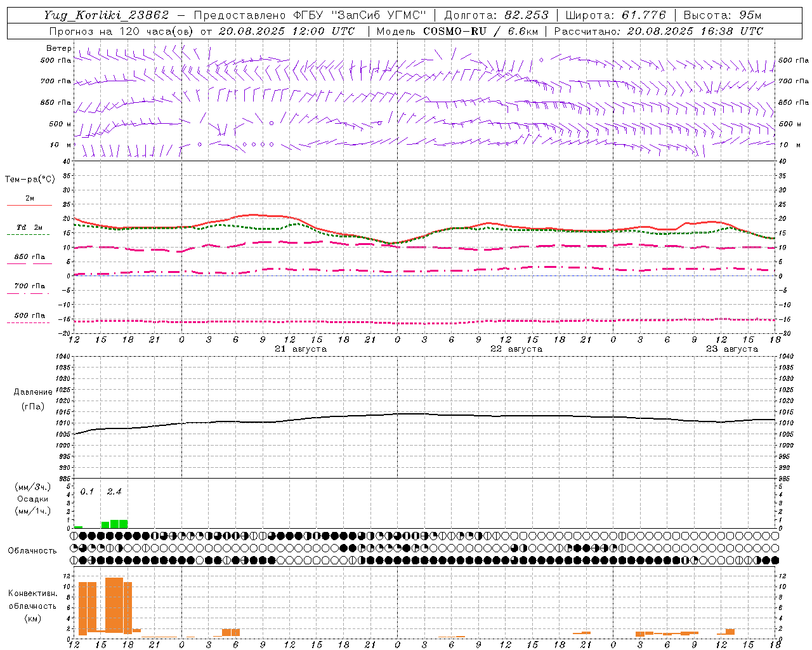Click the 850 гПа temperature legend entry
The image size is (812, 650).
(x=29, y=257)
